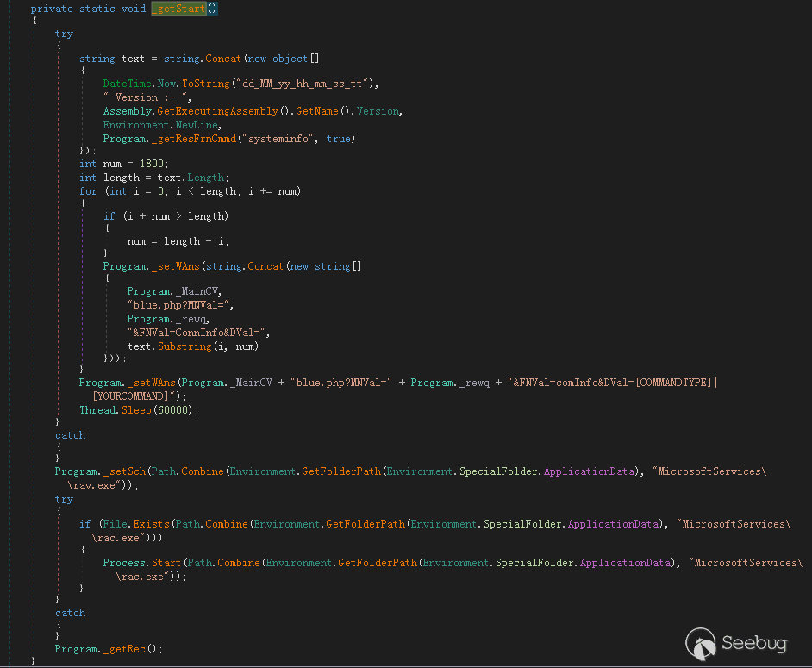Select the "&FNVal=ConnInfo&DVal=" string
Screen dimensions: 812x668
[197, 333]
